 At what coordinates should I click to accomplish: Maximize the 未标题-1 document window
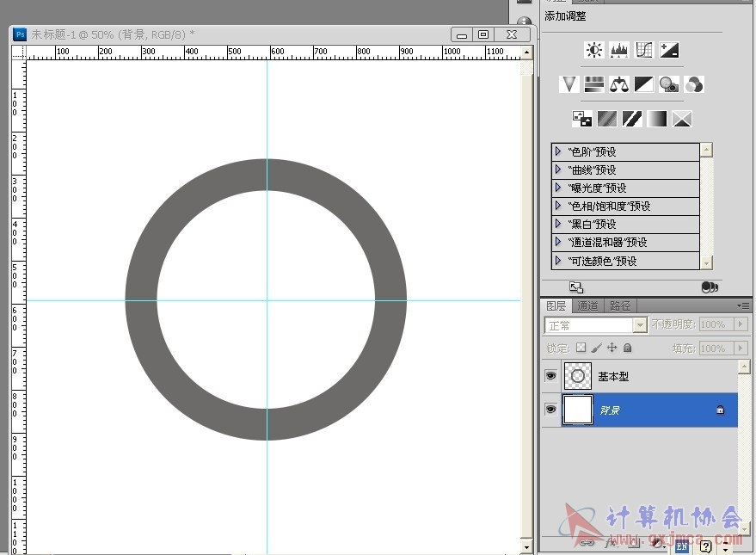click(x=483, y=34)
